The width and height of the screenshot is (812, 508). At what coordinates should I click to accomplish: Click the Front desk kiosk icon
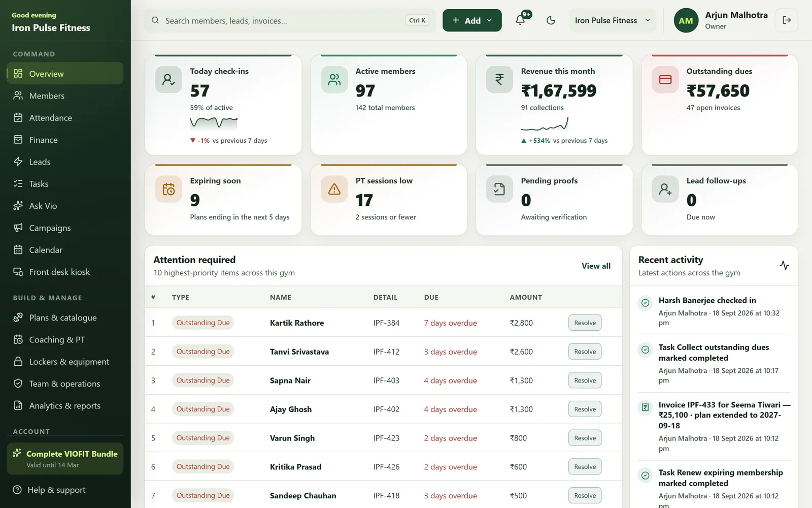(18, 272)
